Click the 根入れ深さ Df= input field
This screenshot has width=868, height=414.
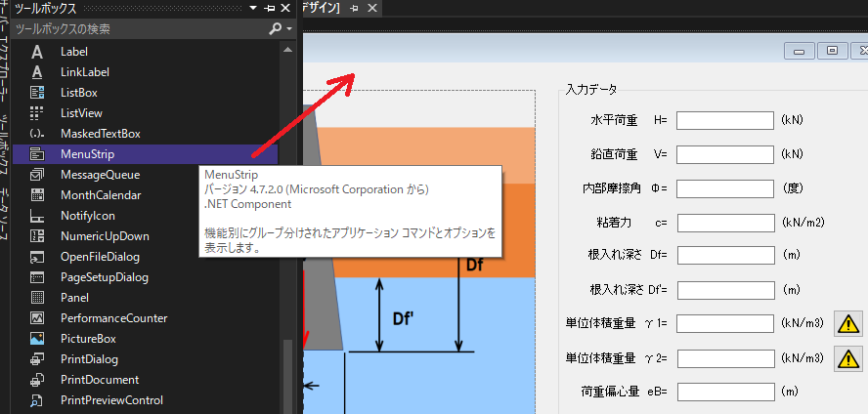tap(725, 256)
